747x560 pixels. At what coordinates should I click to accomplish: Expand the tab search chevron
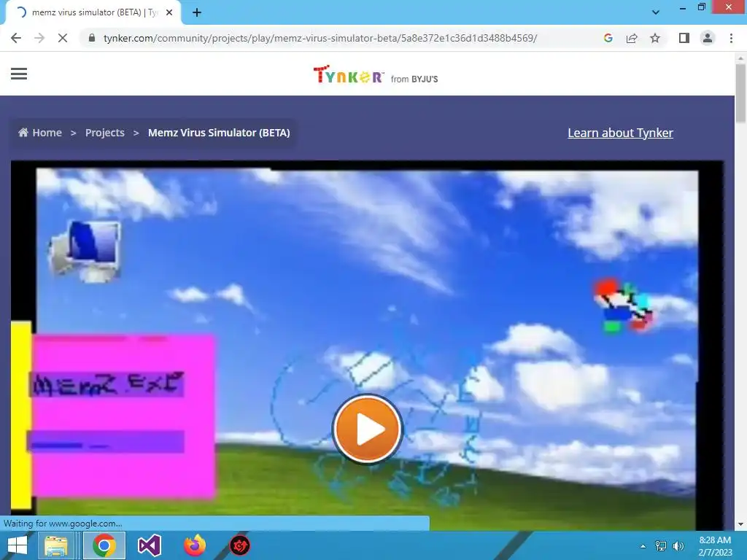pyautogui.click(x=656, y=12)
